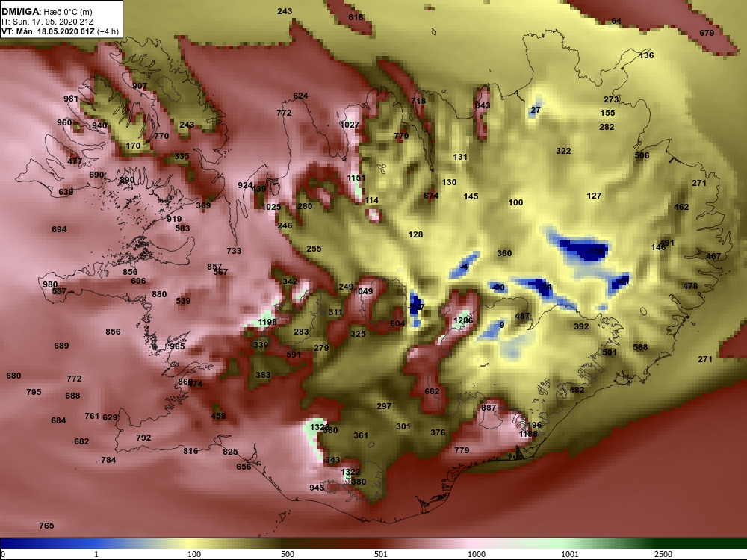Image resolution: width=747 pixels, height=560 pixels.
Task: Click the map value 733
Action: [x=234, y=251]
